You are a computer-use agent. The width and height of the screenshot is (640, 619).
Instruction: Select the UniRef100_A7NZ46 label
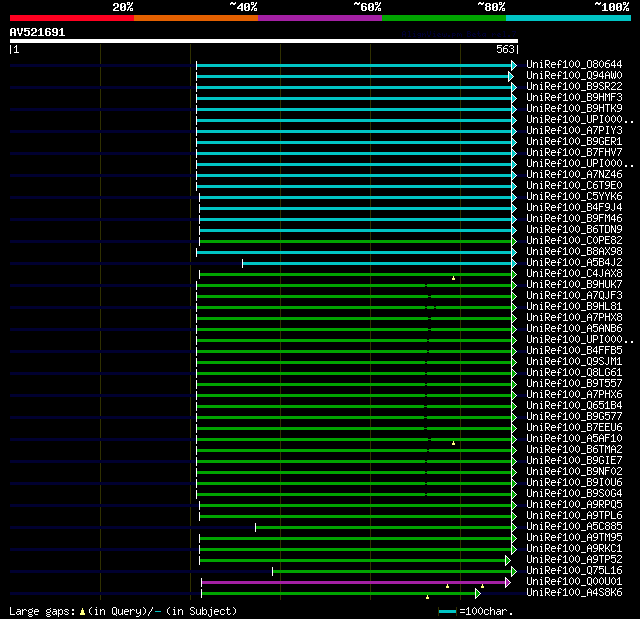tap(574, 175)
